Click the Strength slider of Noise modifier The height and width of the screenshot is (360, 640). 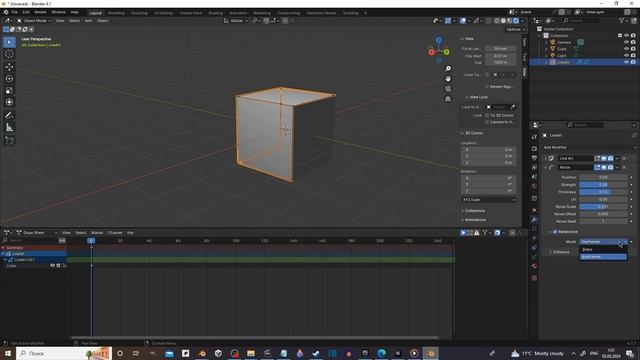pyautogui.click(x=603, y=184)
